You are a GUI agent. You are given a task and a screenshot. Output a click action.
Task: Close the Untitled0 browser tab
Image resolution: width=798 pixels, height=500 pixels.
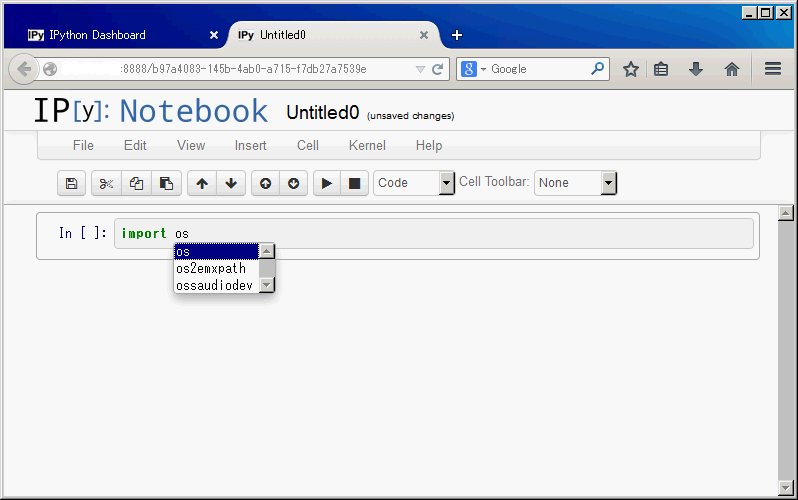click(423, 35)
